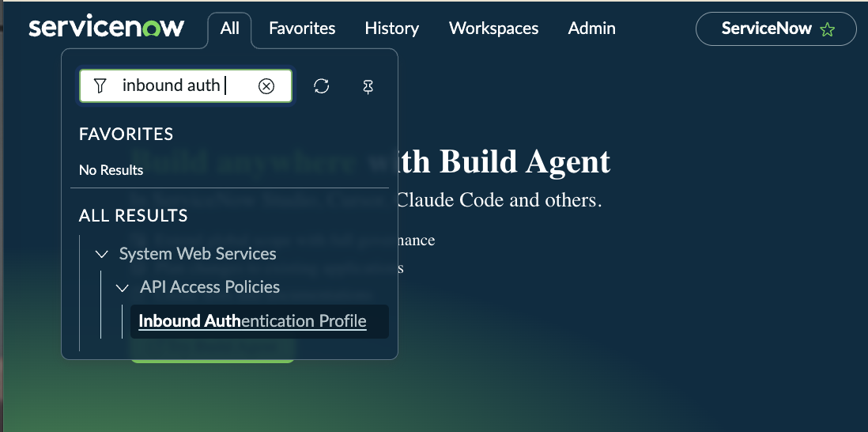Collapse the API Access Policies chevron
Screen dimensions: 868x432
(123, 288)
